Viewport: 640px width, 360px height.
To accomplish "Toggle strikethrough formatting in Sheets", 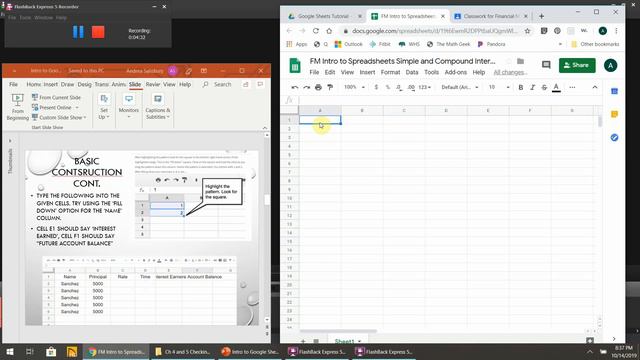I will [x=544, y=87].
